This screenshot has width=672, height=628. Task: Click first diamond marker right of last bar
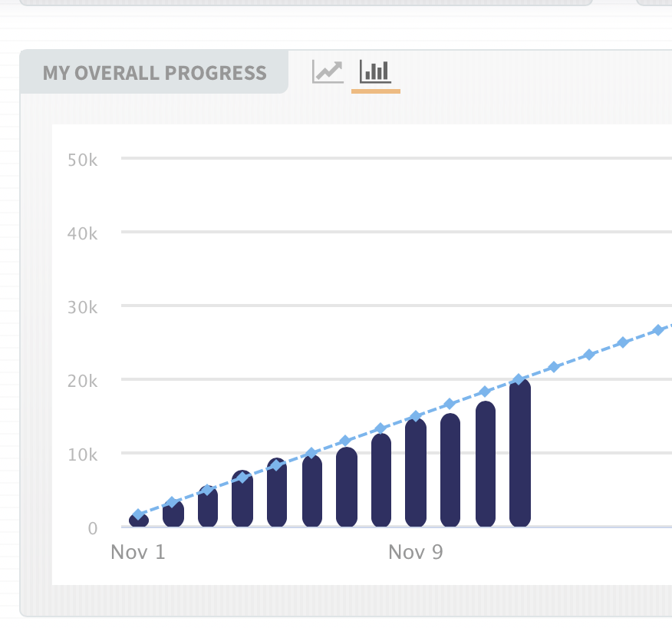coord(555,367)
